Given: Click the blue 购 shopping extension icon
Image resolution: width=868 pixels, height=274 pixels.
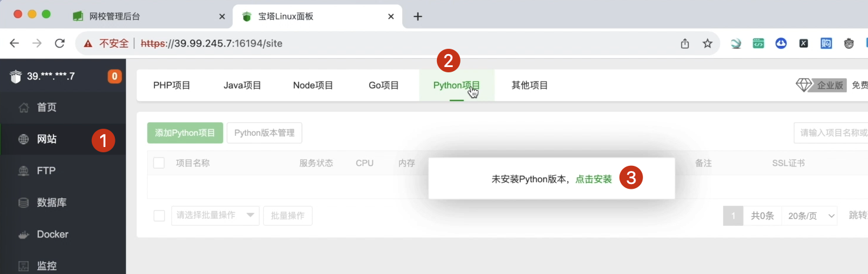Looking at the screenshot, I should [x=826, y=44].
